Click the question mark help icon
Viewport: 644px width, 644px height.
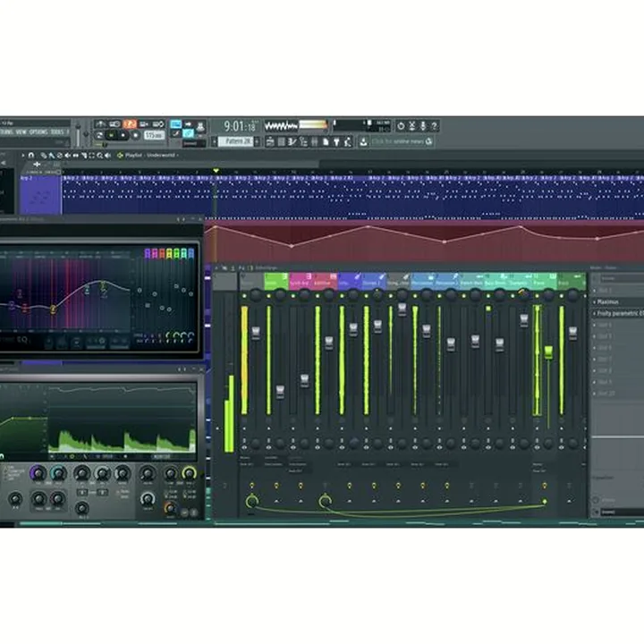(434, 126)
